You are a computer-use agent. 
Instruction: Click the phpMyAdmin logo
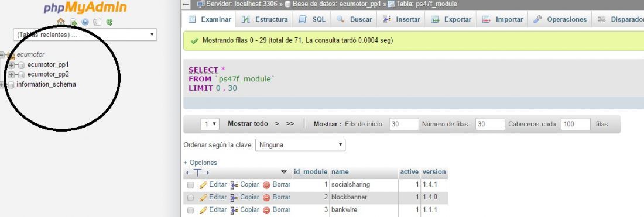tap(85, 8)
